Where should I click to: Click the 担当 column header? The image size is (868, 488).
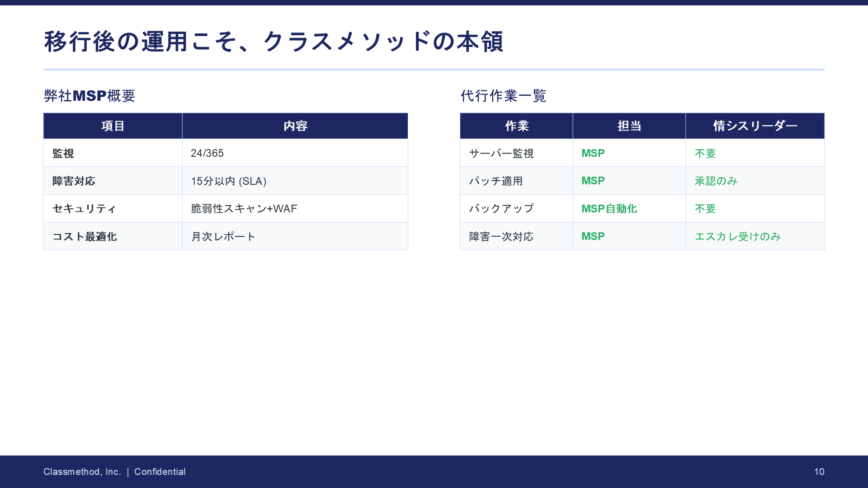(629, 126)
